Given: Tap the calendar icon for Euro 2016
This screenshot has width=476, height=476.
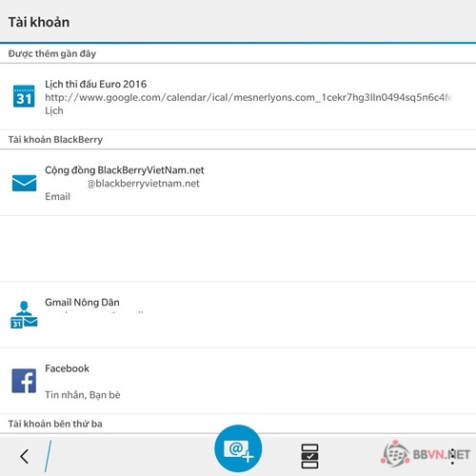Looking at the screenshot, I should [24, 96].
